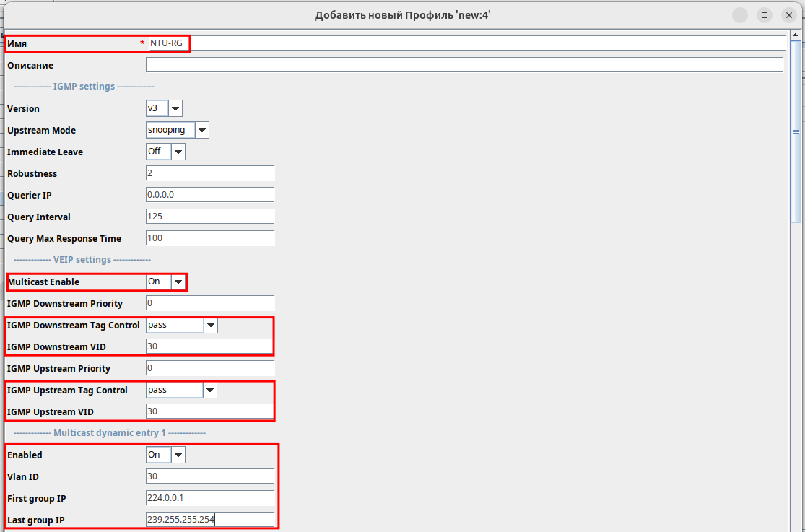Click Last group IP field 239.255.255.254
Screen dimensions: 805x532
(210, 519)
